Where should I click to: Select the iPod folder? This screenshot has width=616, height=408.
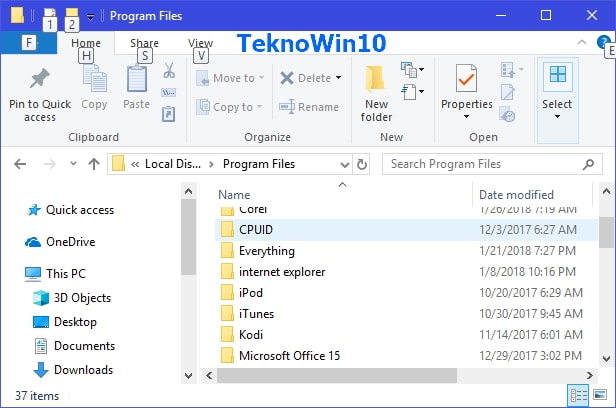[x=406, y=293]
